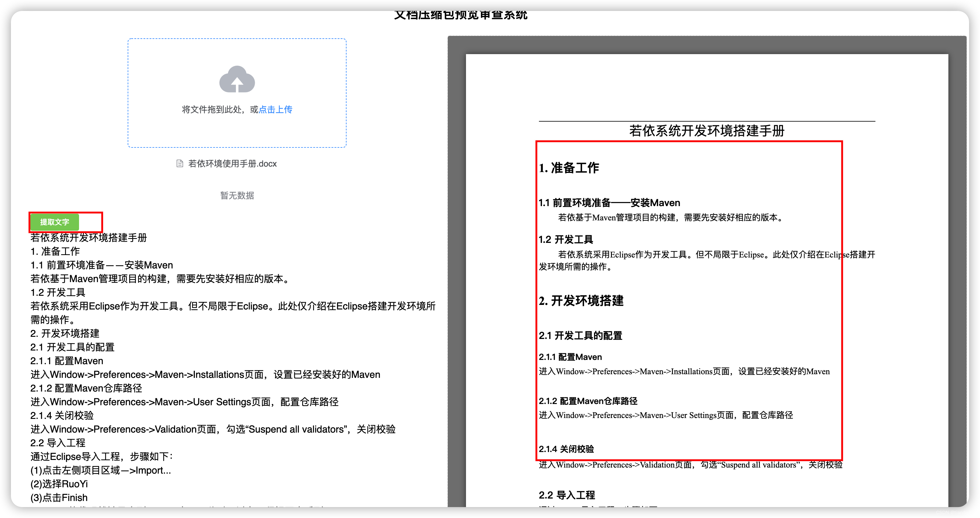
Task: Click heading 2.2 导入工程 in document preview
Action: tap(567, 495)
